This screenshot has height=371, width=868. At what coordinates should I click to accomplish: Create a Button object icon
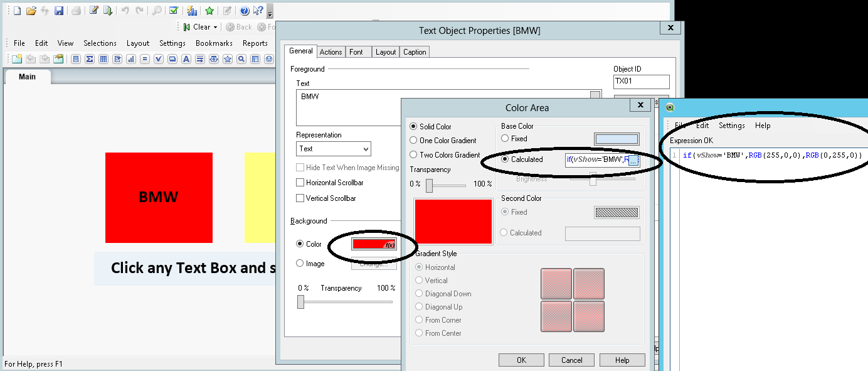click(172, 59)
